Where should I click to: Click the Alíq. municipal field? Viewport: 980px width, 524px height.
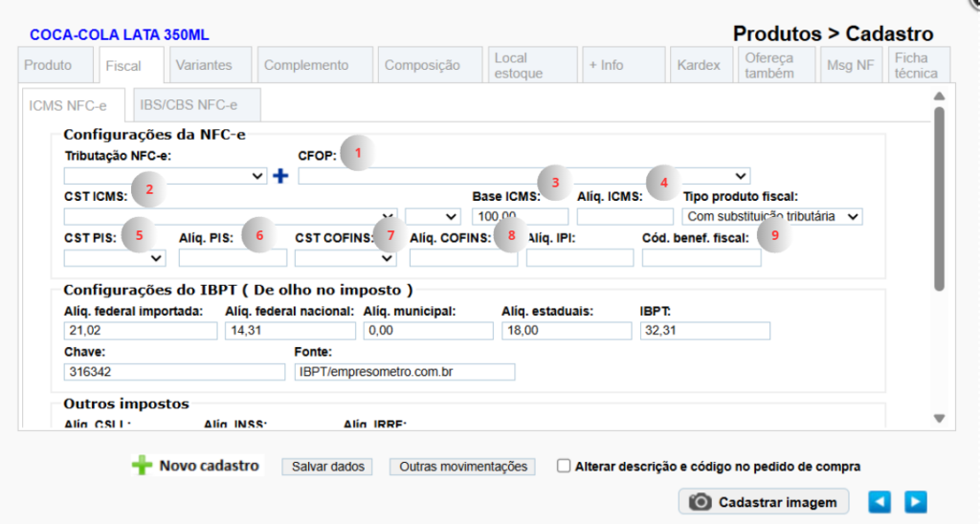click(428, 331)
